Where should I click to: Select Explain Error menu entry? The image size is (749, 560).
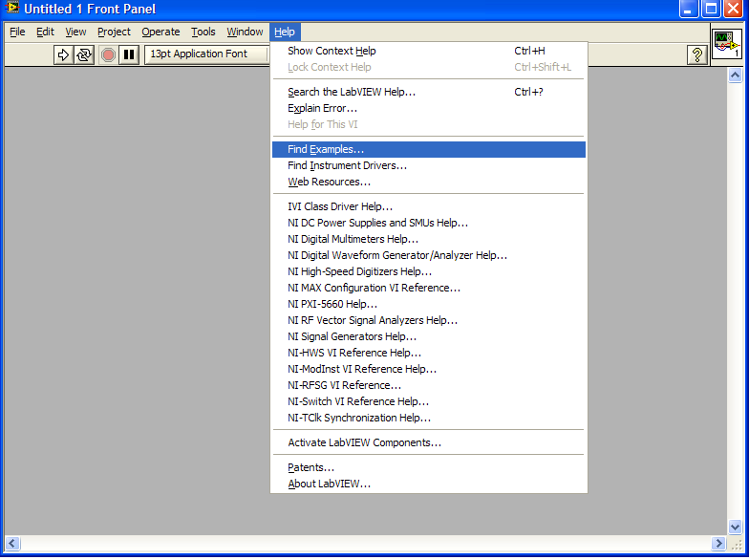click(428, 108)
